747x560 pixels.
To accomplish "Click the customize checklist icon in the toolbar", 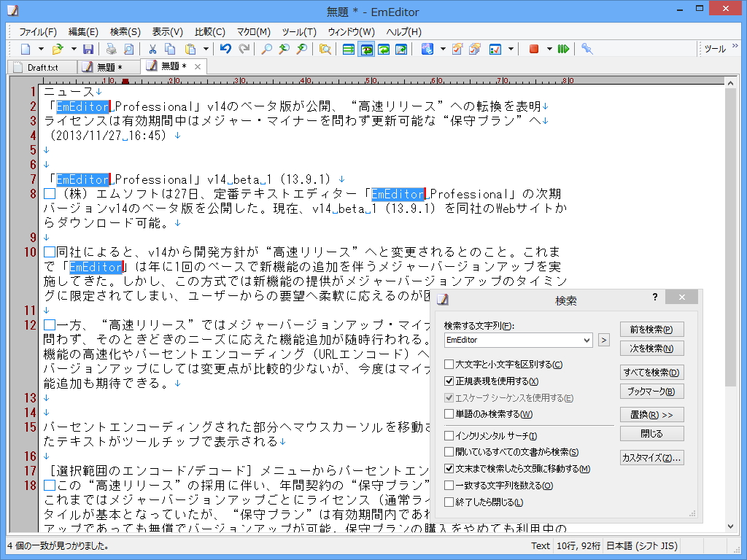I will click(495, 49).
